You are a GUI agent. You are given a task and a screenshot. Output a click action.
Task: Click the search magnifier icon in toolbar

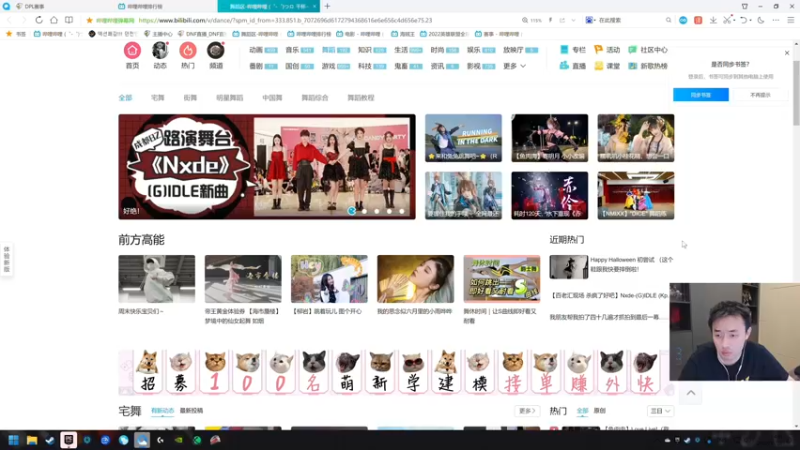point(668,20)
